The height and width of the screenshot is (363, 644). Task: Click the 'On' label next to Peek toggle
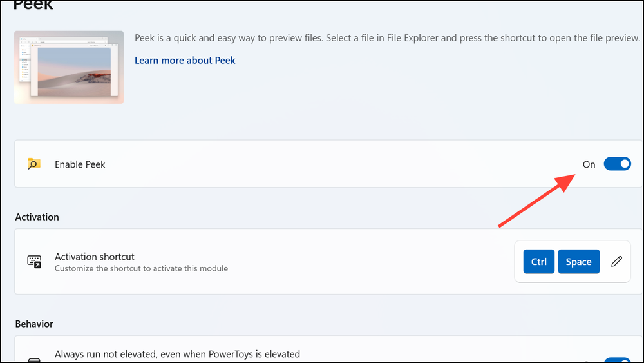click(589, 164)
